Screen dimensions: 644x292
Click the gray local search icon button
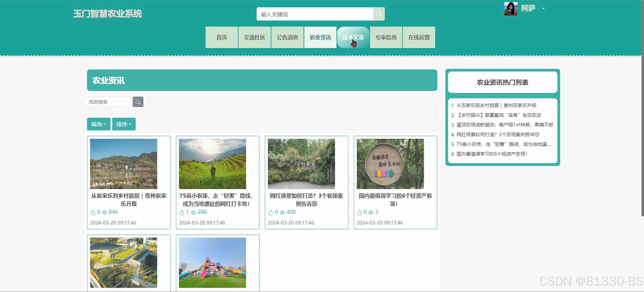click(138, 102)
